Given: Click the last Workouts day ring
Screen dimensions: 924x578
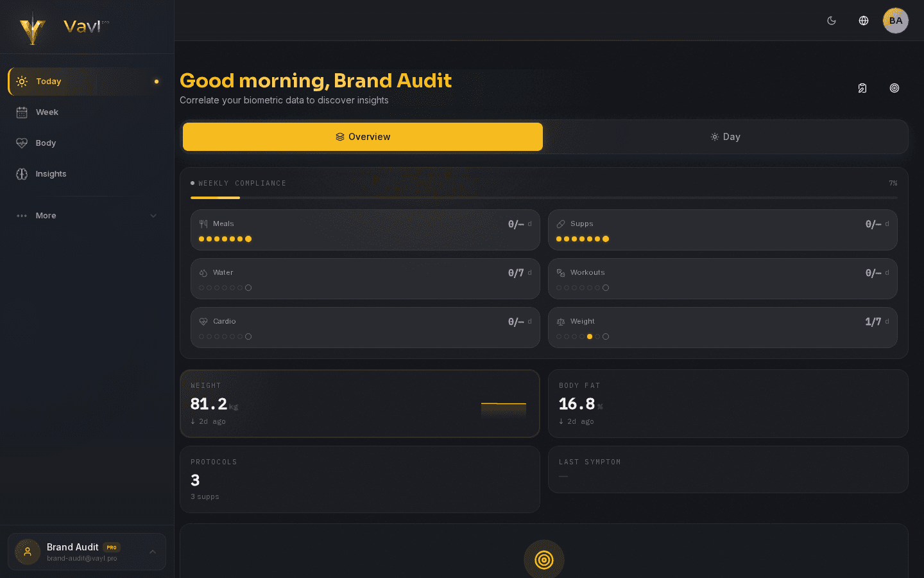Looking at the screenshot, I should tap(606, 288).
